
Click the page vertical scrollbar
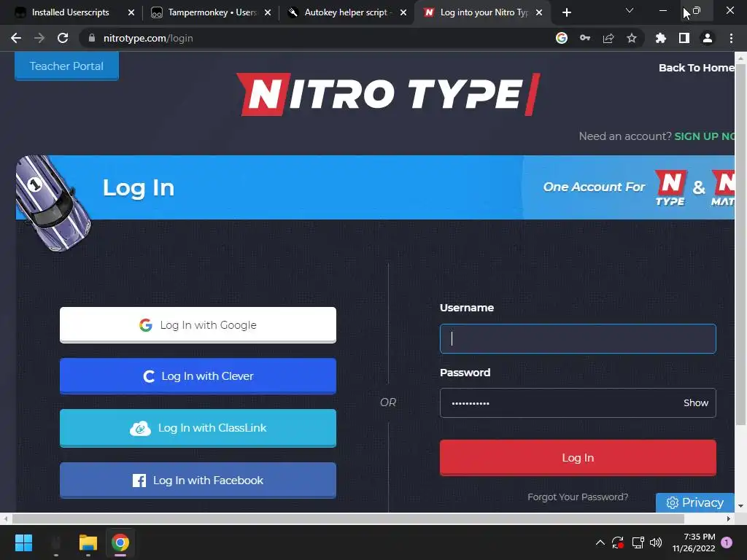point(740,245)
